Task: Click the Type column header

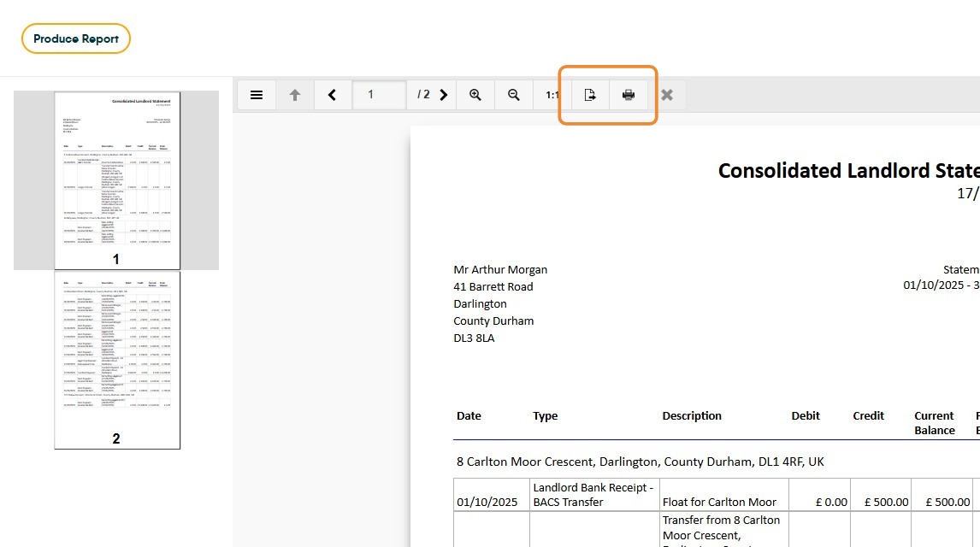Action: coord(545,416)
